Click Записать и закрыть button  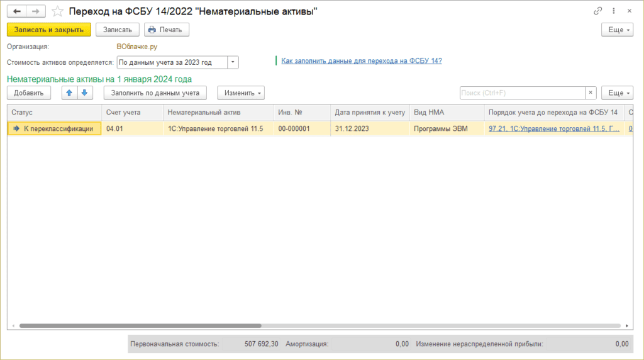click(49, 30)
